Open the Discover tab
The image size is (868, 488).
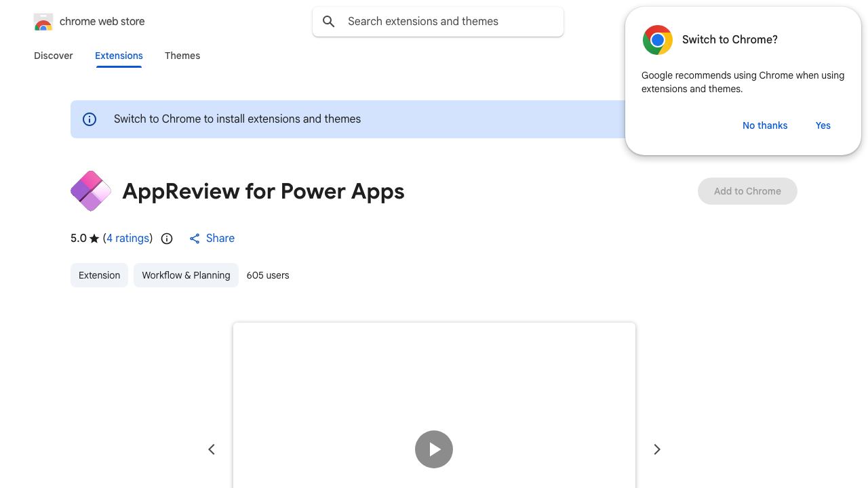coord(54,56)
